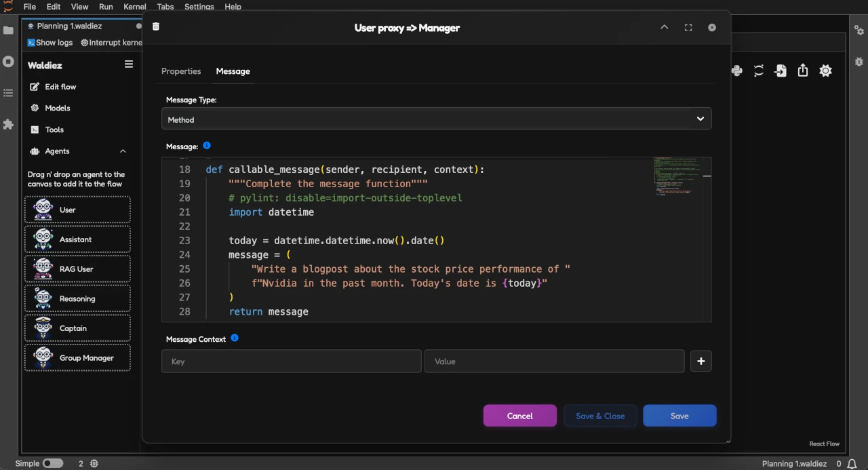Toggle Simple mode switch
Image resolution: width=868 pixels, height=470 pixels.
pos(53,463)
